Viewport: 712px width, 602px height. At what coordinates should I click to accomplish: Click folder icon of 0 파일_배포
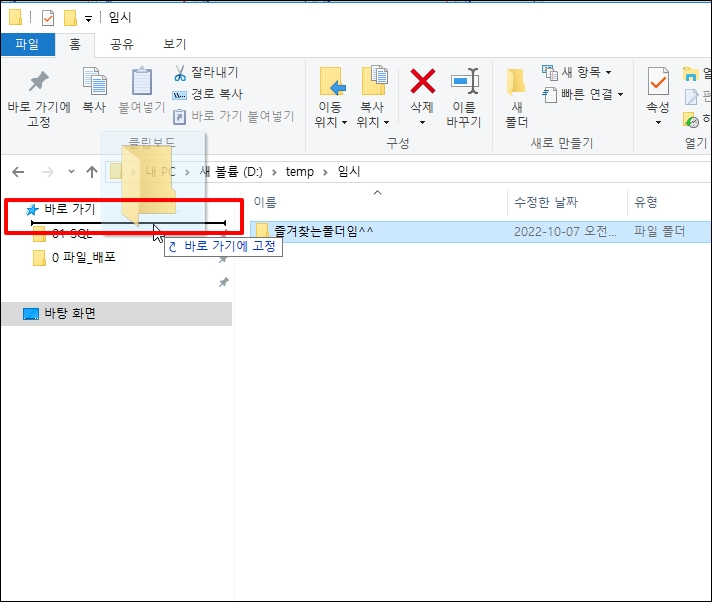[40, 258]
